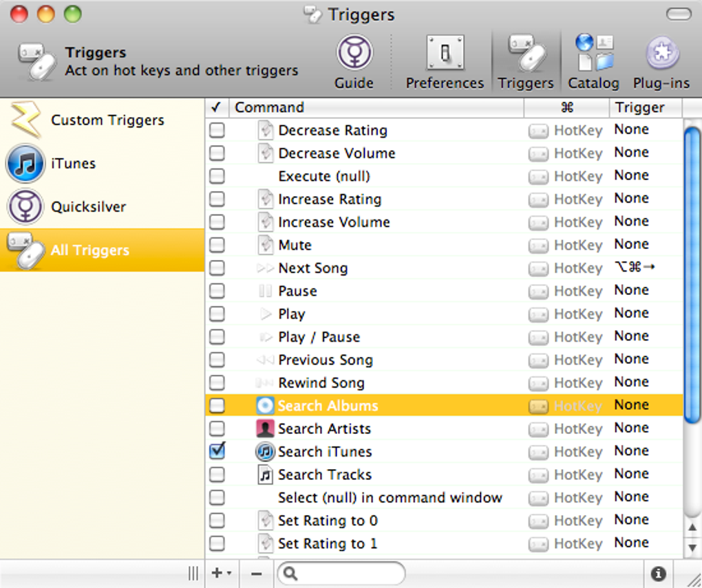This screenshot has height=588, width=702.
Task: Open the Guide toolbar icon
Action: (354, 53)
